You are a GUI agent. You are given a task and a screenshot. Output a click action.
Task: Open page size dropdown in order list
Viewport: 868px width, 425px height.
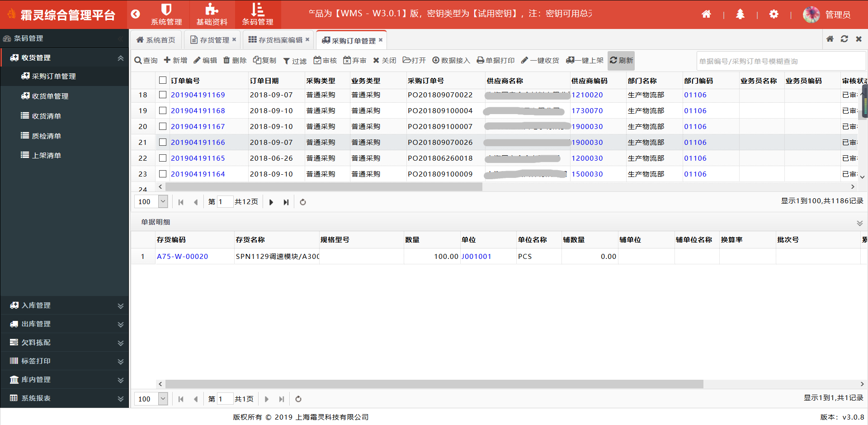(163, 202)
